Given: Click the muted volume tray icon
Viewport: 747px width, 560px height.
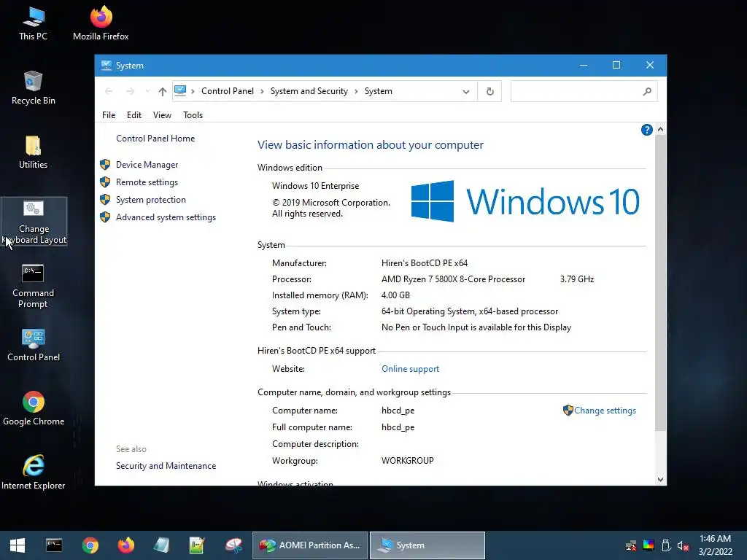Looking at the screenshot, I should pos(683,545).
